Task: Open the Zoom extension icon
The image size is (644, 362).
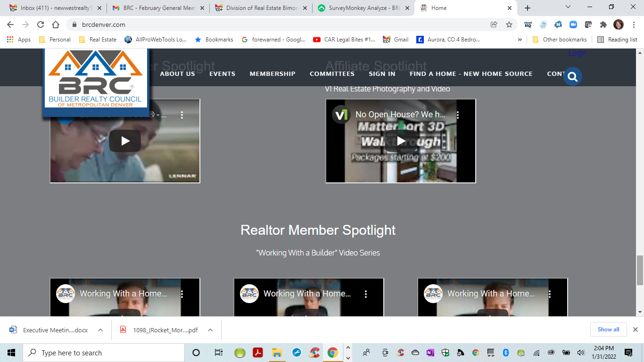Action: pyautogui.click(x=573, y=25)
